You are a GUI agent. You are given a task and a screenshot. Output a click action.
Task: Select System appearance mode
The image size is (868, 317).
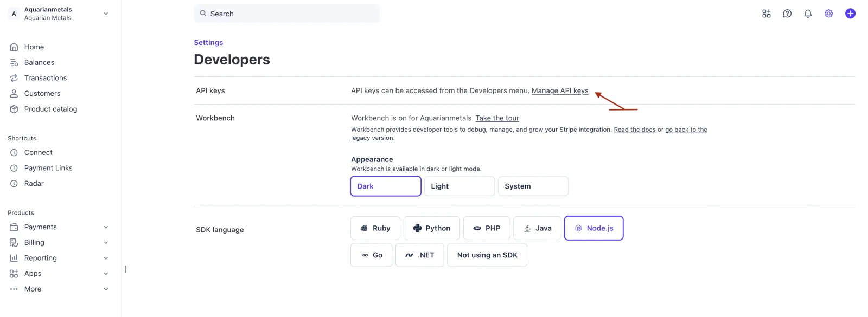point(533,186)
